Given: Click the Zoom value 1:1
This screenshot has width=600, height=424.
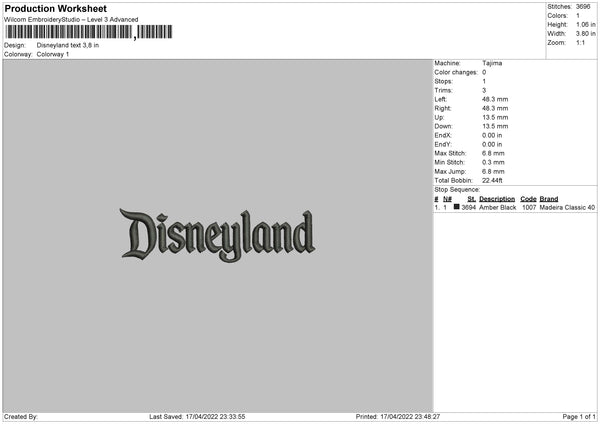Looking at the screenshot, I should coord(580,42).
